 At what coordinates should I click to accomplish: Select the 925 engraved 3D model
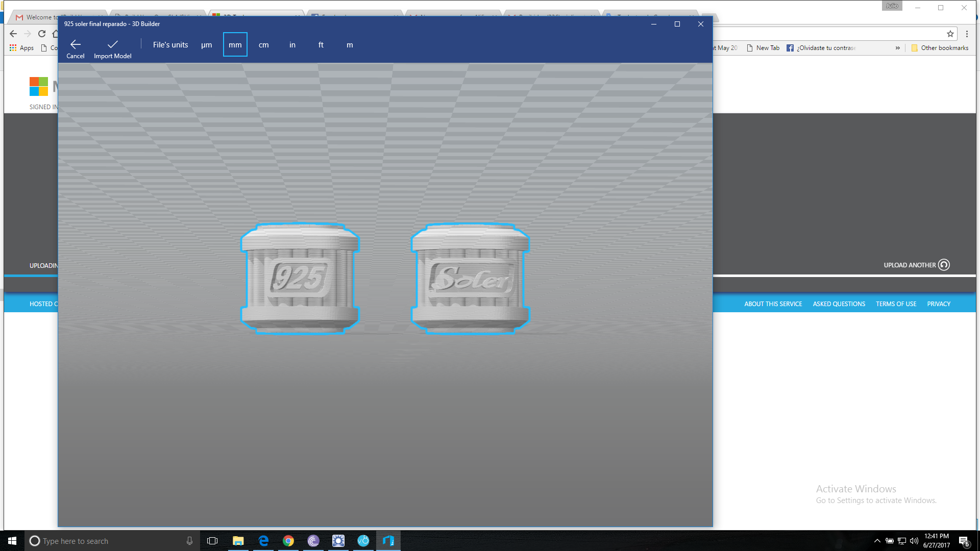[x=300, y=279]
